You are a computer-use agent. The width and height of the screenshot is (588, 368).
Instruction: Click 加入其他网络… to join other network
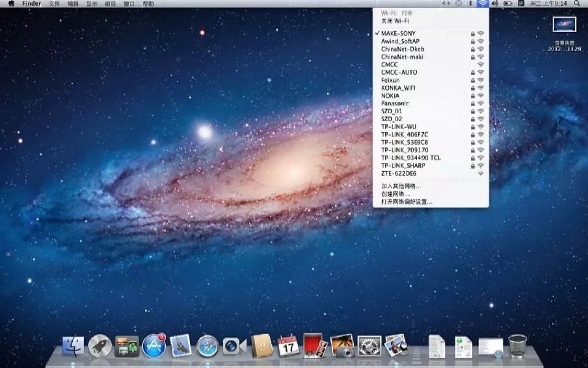pyautogui.click(x=401, y=186)
